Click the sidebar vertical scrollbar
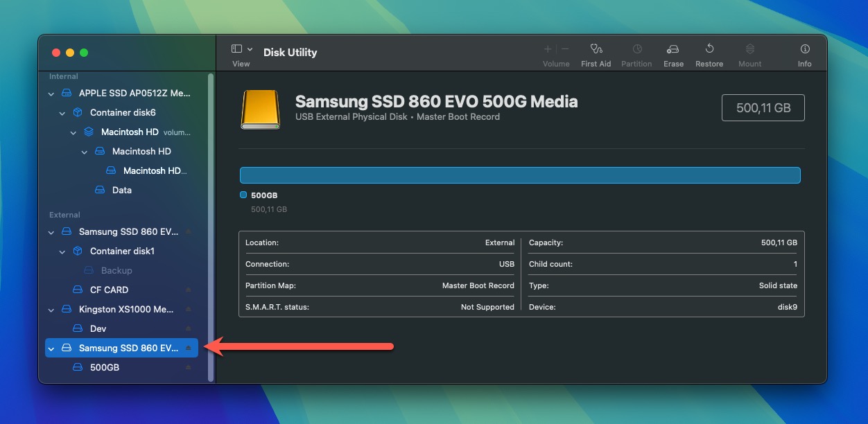Screen dimensions: 868x424 tap(211, 227)
